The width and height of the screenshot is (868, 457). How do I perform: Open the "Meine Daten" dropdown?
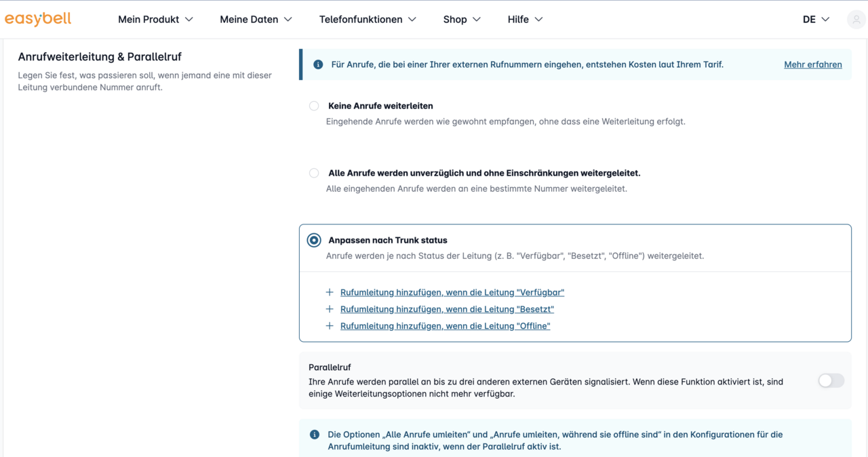pyautogui.click(x=256, y=20)
